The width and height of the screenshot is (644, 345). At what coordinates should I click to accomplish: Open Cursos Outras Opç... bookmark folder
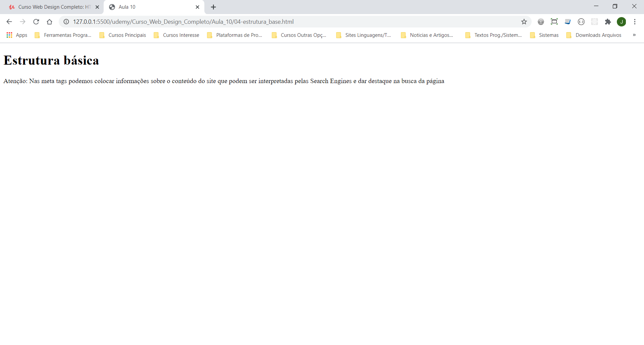tap(299, 35)
